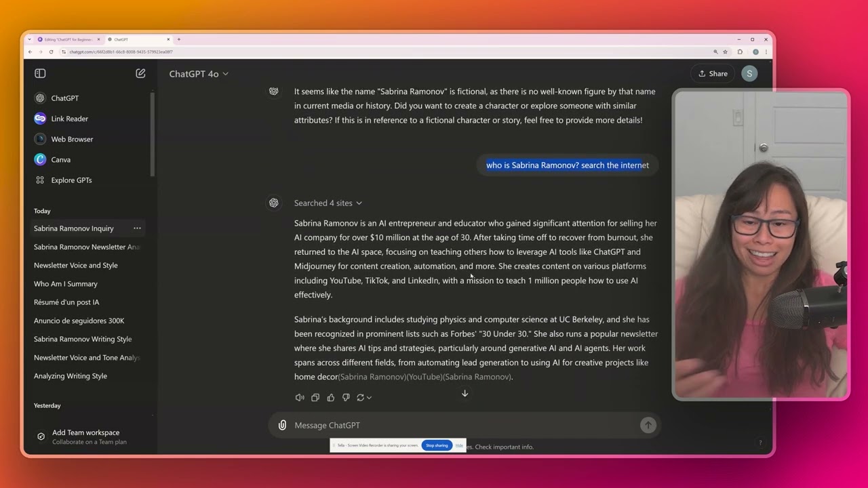Click the Yesterday section heading
Screen dimensions: 868x488
click(47, 405)
